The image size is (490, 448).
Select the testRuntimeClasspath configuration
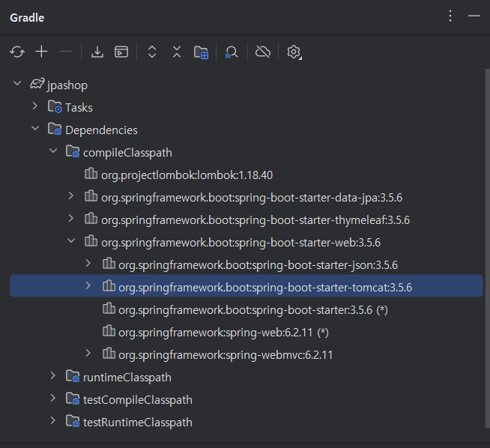tap(137, 422)
